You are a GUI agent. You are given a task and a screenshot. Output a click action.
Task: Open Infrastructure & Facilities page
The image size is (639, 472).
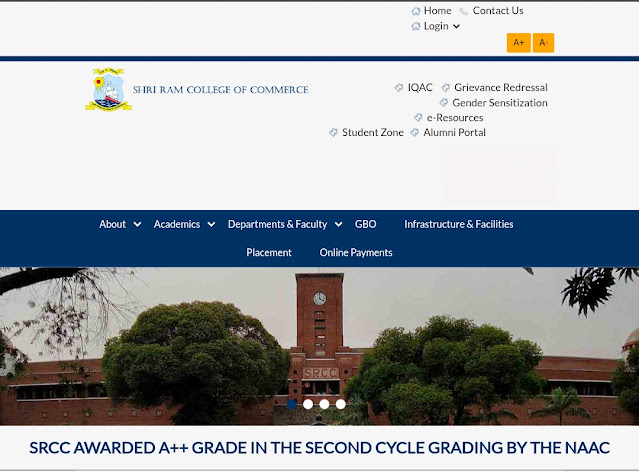click(x=459, y=224)
